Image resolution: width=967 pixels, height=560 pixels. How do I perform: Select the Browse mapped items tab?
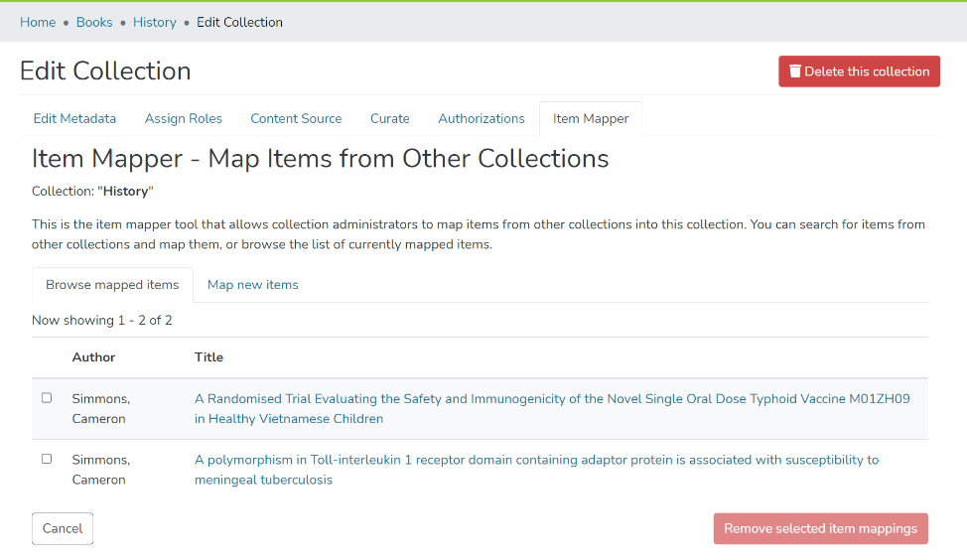112,285
